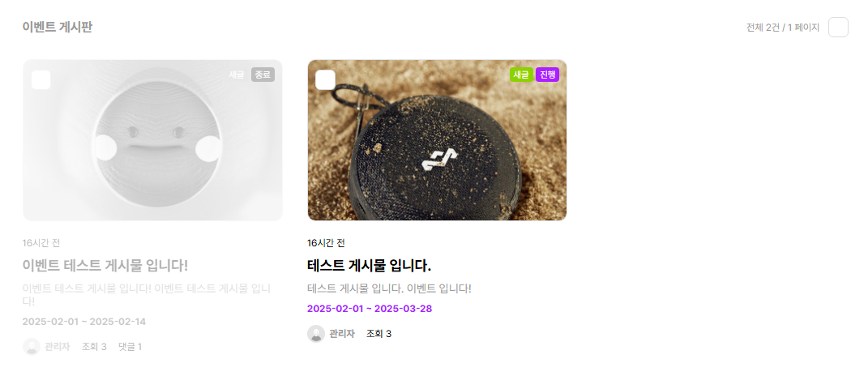Click description text 테스트 게시물 입니다. 이벤트 입니다!

[x=389, y=288]
